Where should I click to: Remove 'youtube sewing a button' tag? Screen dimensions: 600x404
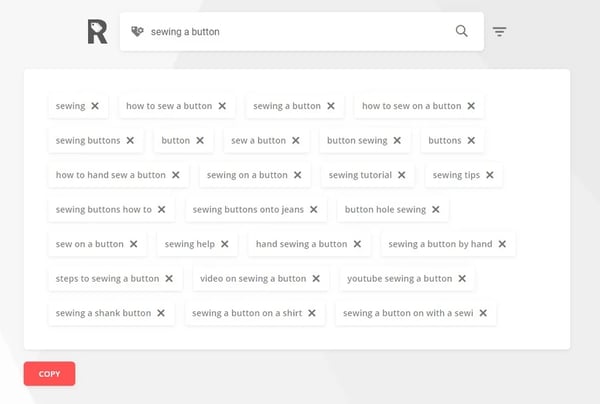point(462,279)
